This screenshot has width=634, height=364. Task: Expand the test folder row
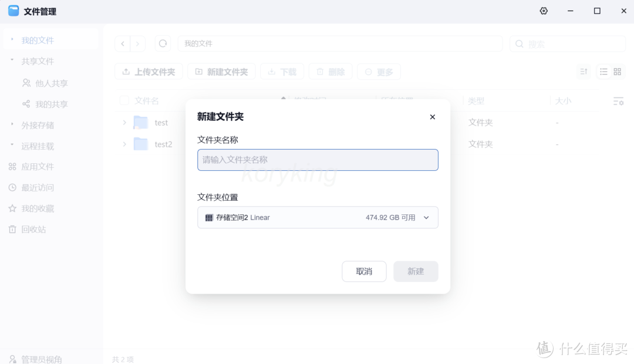(x=123, y=123)
